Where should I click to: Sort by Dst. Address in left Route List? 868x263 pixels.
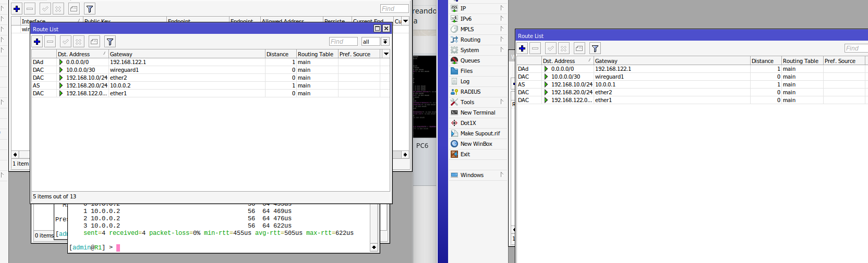coord(82,54)
